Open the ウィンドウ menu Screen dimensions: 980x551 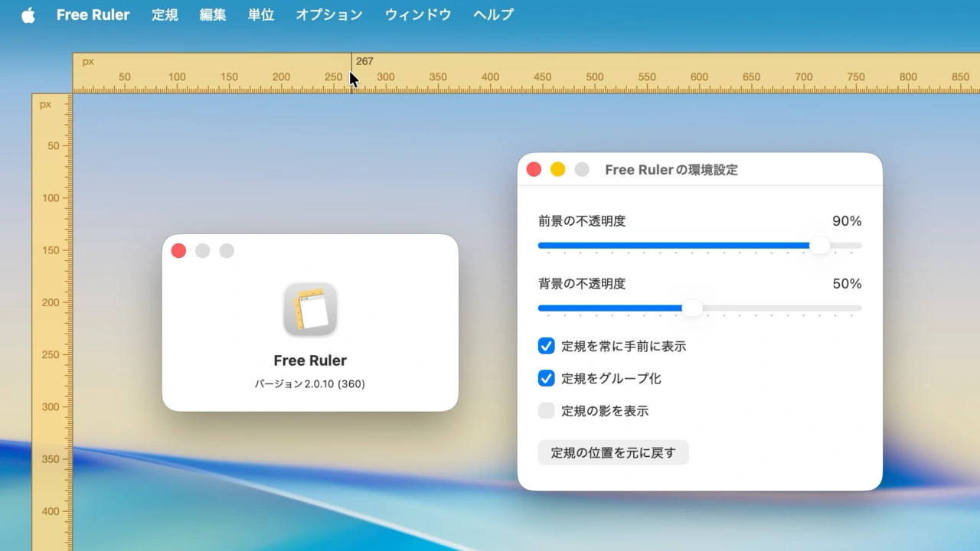[x=418, y=15]
